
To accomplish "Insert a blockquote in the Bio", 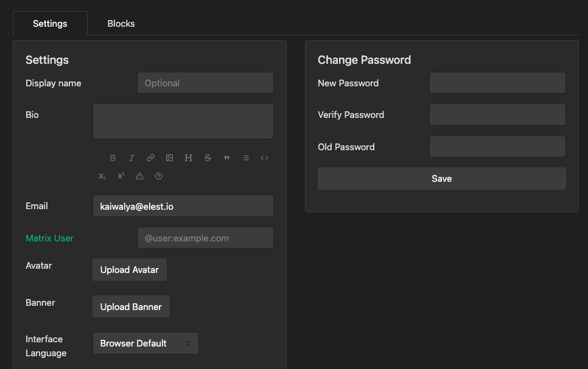I will 226,157.
